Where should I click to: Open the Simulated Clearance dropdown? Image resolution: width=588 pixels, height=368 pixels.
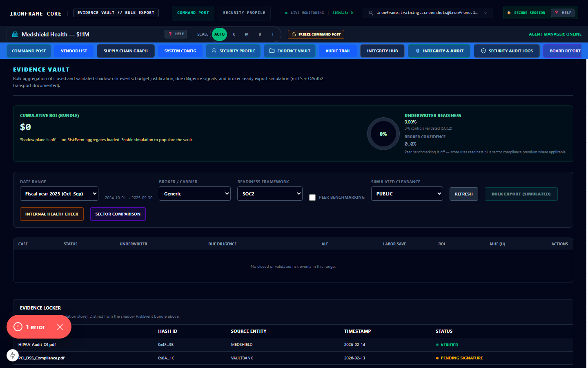click(x=407, y=194)
